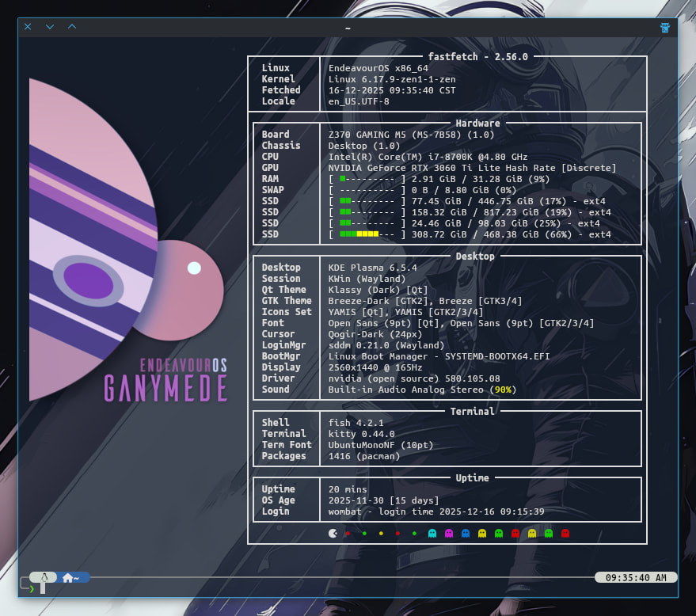The image size is (696, 616).
Task: Click the magenta ghost icon
Action: 449,534
